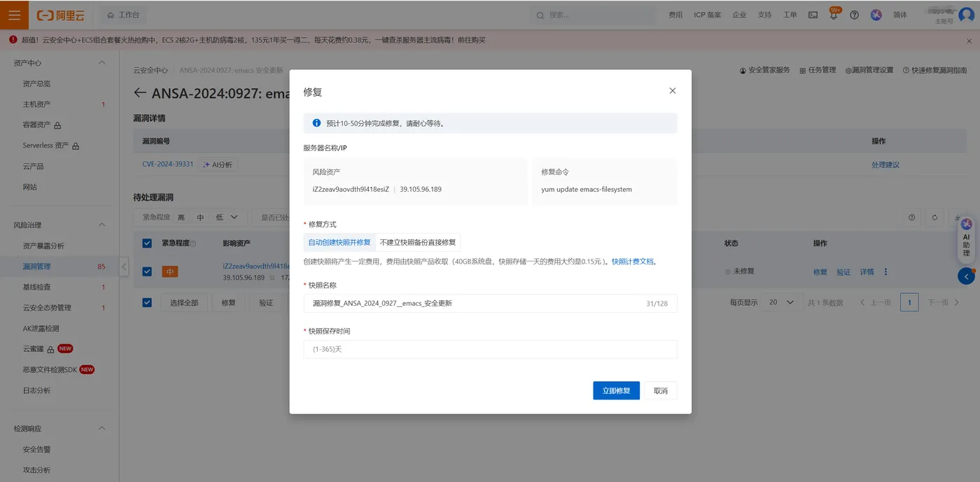980x482 pixels.
Task: Collapse the 检测响应 section
Action: pos(101,428)
